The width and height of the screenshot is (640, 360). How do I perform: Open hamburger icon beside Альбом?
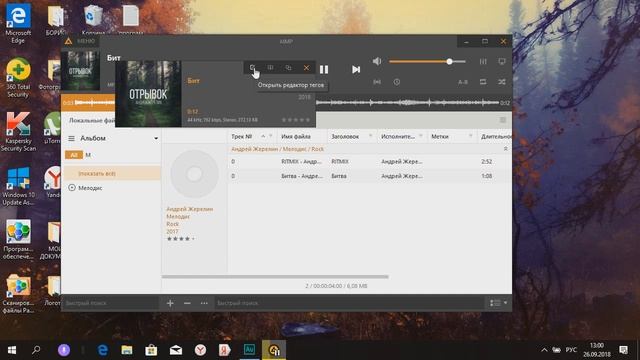coord(71,138)
